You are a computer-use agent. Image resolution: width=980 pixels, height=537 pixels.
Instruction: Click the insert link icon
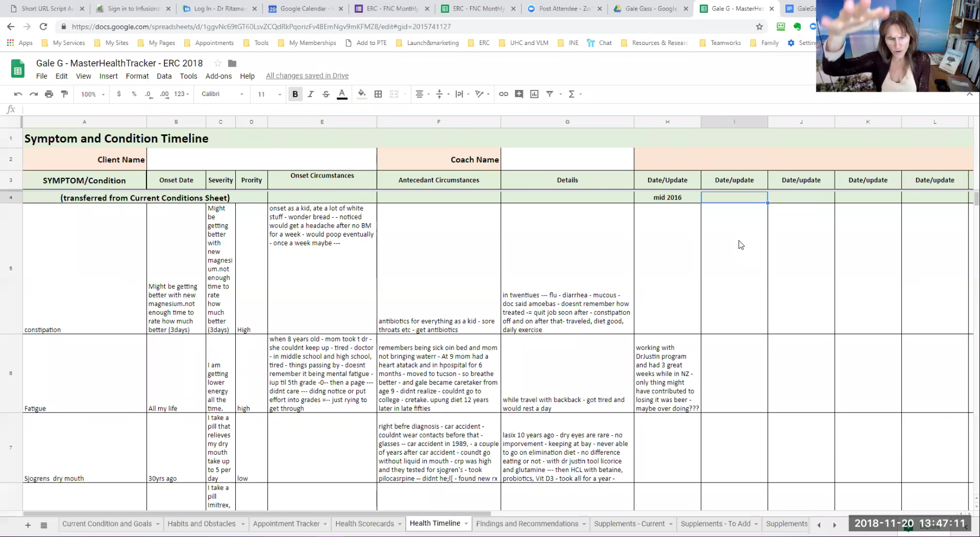click(503, 94)
